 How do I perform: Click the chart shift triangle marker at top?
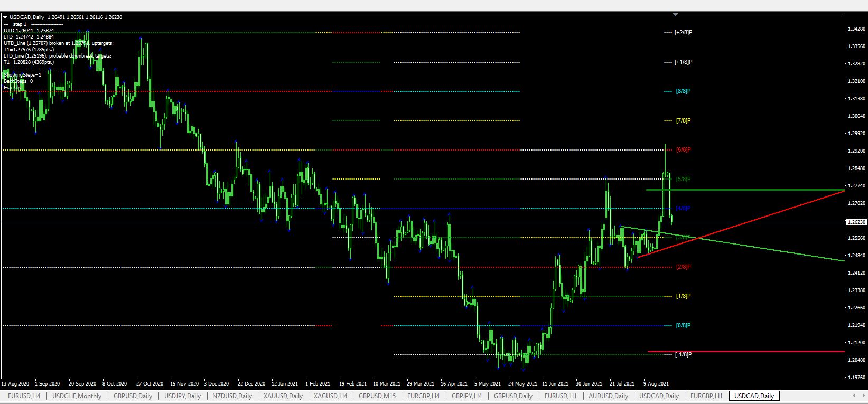676,14
